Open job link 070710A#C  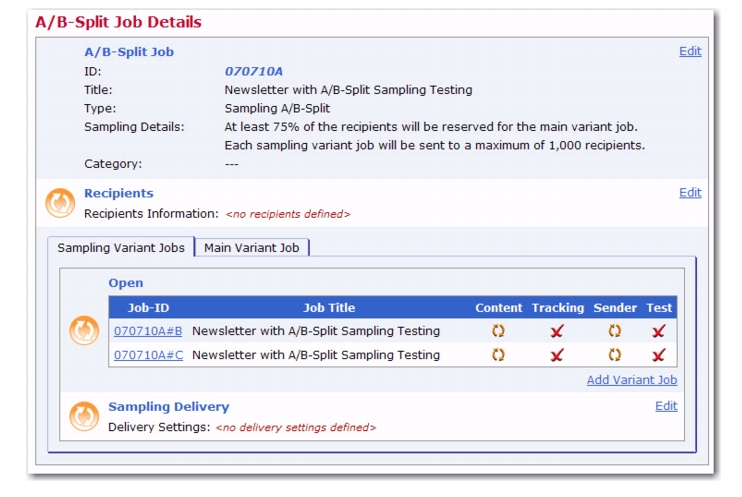pos(148,355)
